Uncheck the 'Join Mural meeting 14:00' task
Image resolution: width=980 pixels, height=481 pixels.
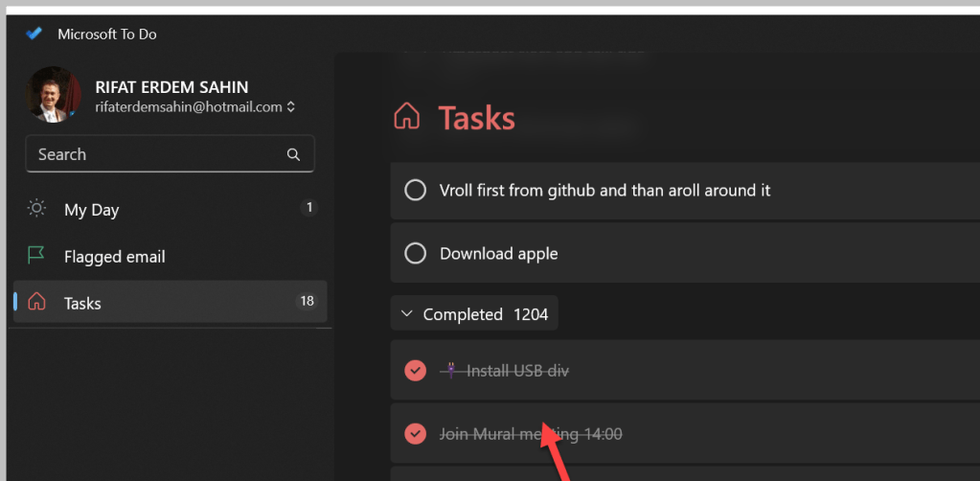(x=416, y=433)
